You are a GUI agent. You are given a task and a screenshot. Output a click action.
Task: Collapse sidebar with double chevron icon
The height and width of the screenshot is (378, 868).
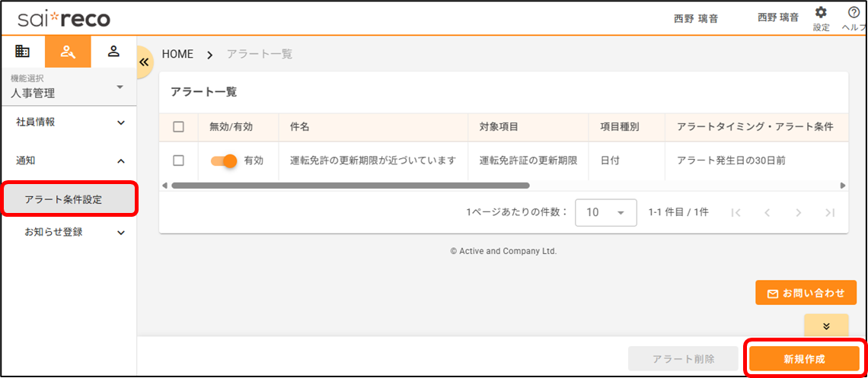pyautogui.click(x=143, y=62)
